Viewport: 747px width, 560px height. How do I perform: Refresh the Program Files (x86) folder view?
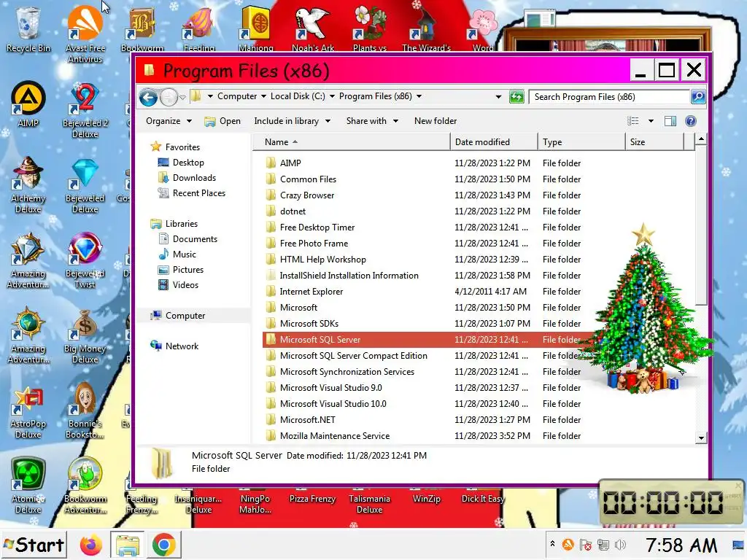(x=516, y=97)
